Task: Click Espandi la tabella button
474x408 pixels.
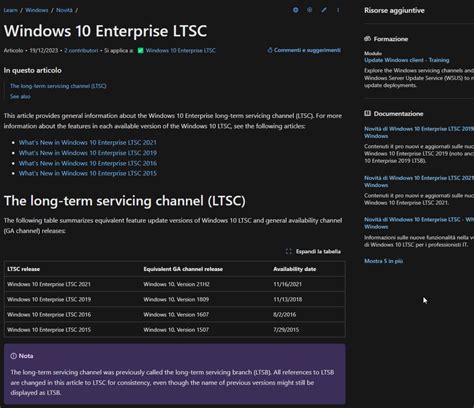Action: pyautogui.click(x=313, y=251)
